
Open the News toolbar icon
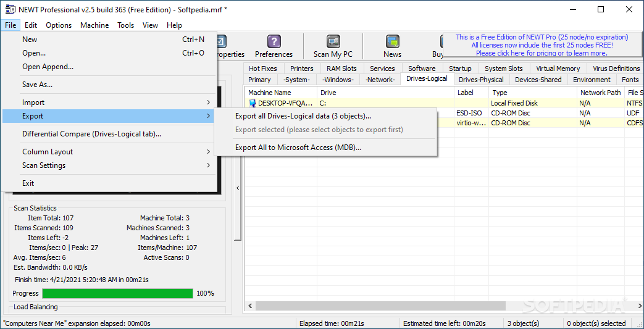tap(392, 46)
